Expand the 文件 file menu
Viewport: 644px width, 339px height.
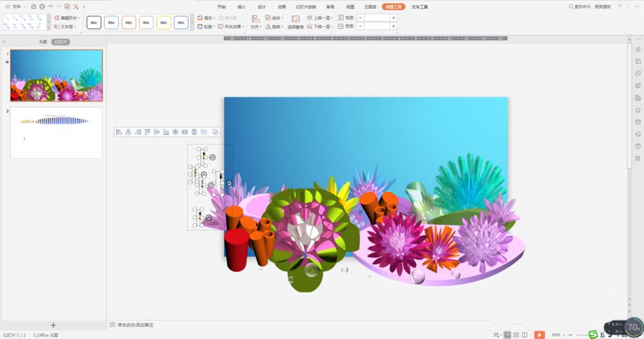(x=15, y=6)
